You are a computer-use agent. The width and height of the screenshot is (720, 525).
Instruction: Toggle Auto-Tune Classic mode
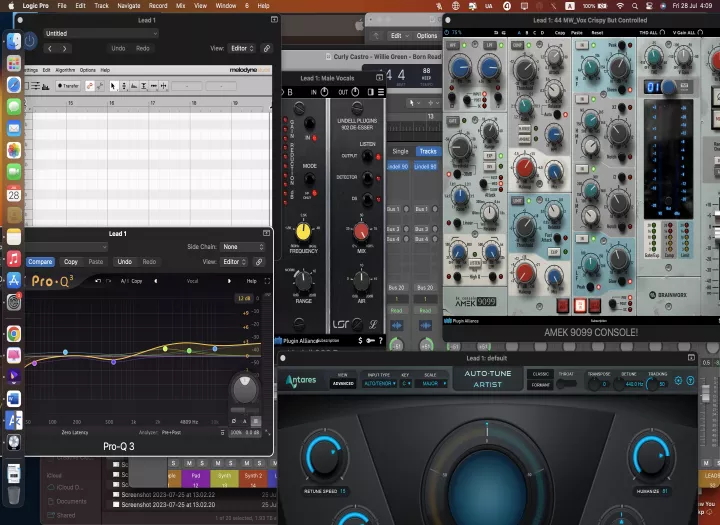click(x=540, y=374)
